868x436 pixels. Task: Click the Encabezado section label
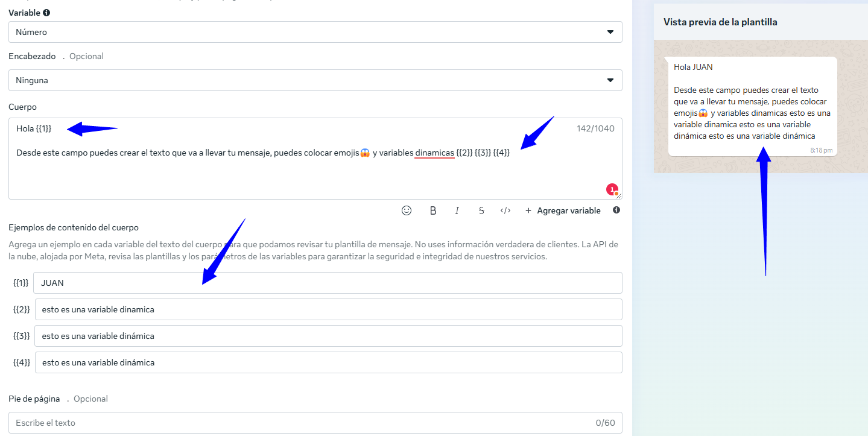[32, 56]
